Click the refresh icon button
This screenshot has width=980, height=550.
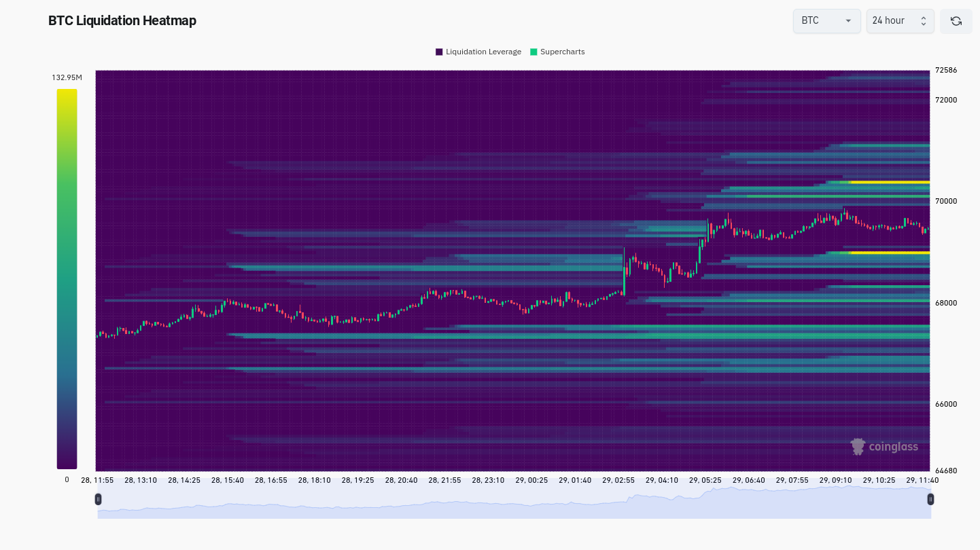(956, 21)
